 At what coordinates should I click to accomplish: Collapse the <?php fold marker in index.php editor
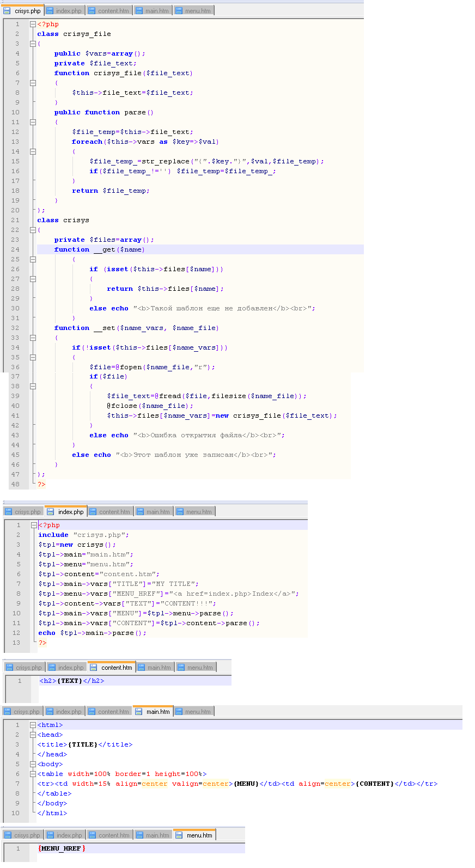[x=34, y=525]
